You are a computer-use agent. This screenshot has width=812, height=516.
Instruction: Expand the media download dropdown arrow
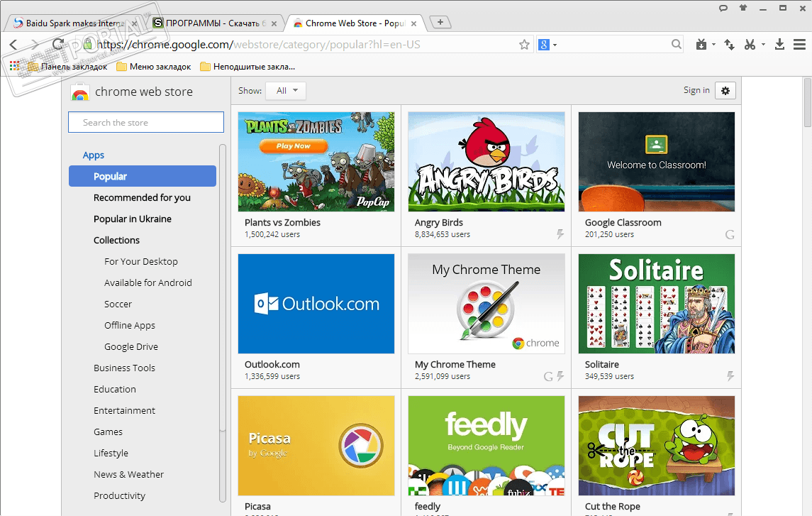(x=713, y=45)
